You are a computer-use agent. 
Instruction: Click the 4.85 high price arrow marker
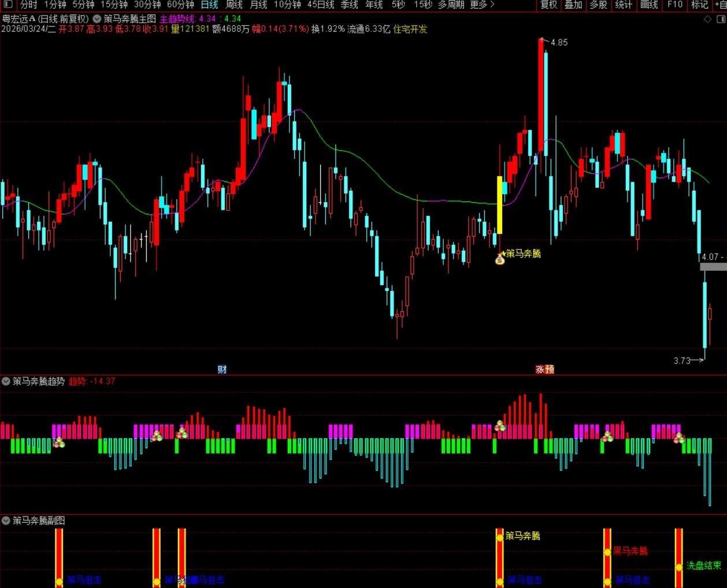pyautogui.click(x=554, y=42)
